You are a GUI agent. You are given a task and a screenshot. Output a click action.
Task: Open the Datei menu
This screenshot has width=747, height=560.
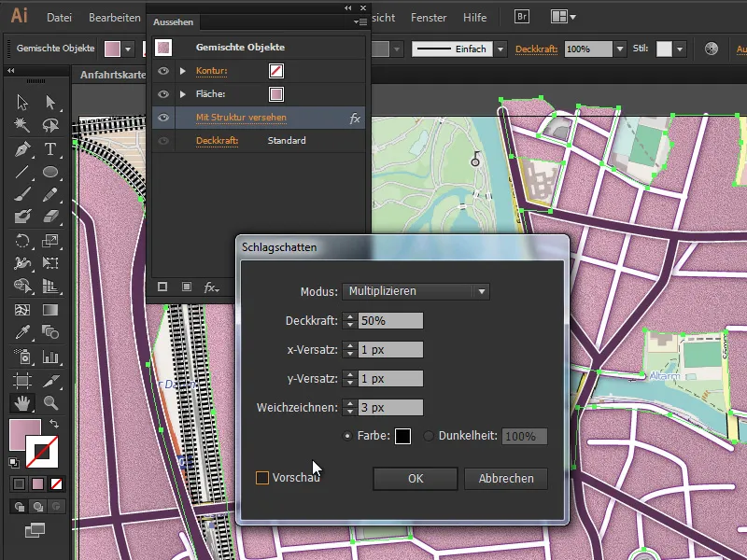click(59, 18)
